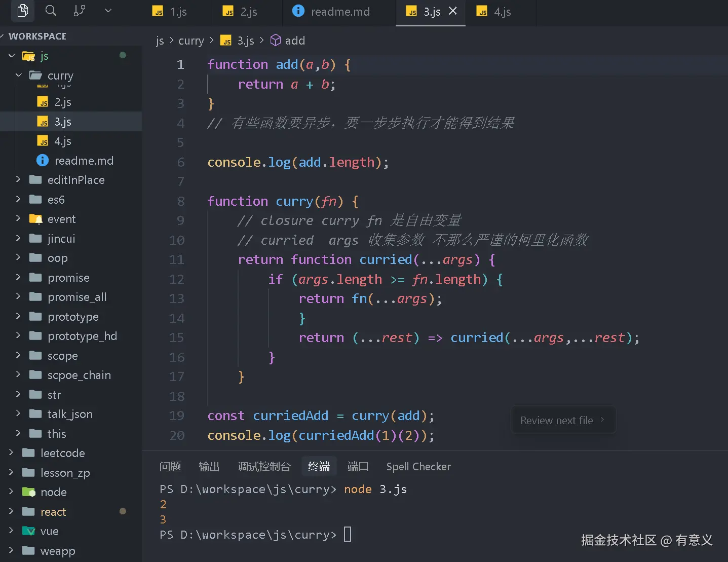Screen dimensions: 728x562
Task: Select the promise_all folder
Action: click(71, 297)
